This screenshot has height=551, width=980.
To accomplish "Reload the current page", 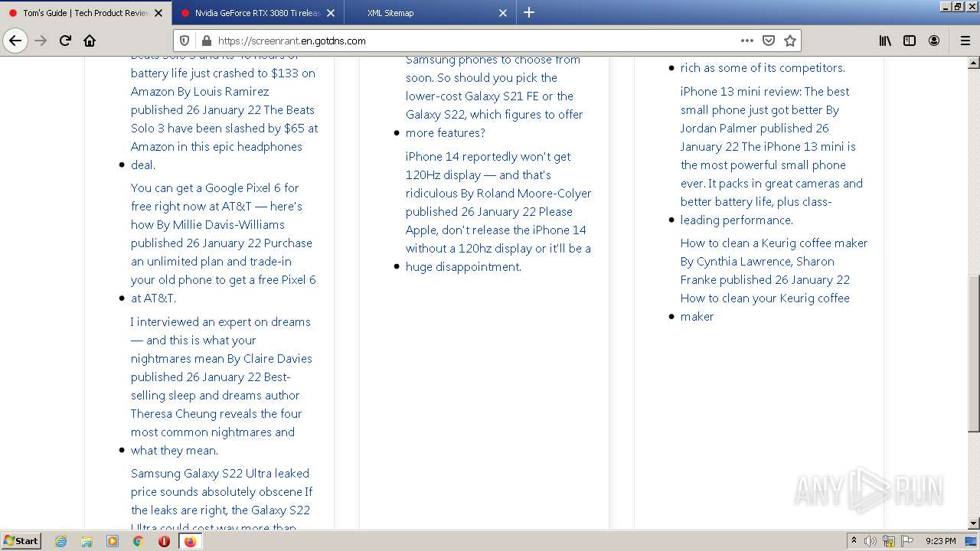I will 65,41.
